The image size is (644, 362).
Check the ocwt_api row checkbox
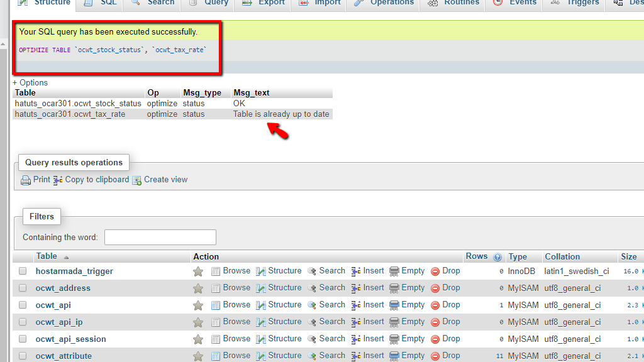tap(23, 305)
